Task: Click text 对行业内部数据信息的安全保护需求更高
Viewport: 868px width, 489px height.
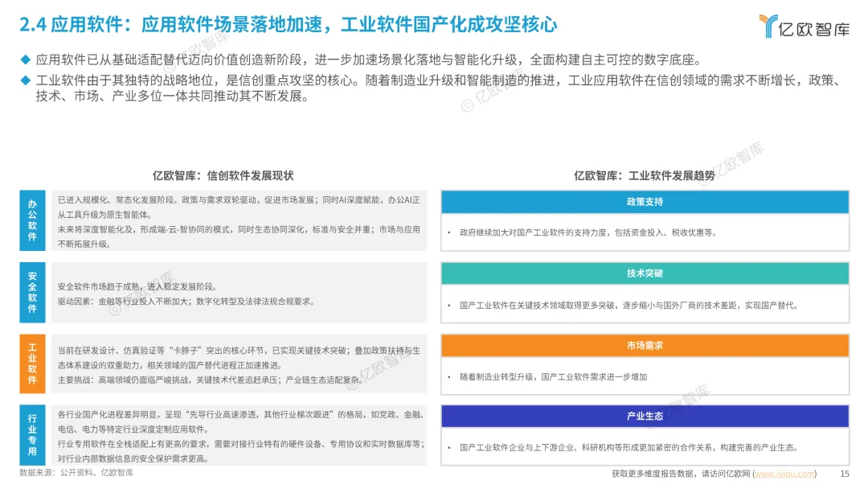Action: coord(133,458)
